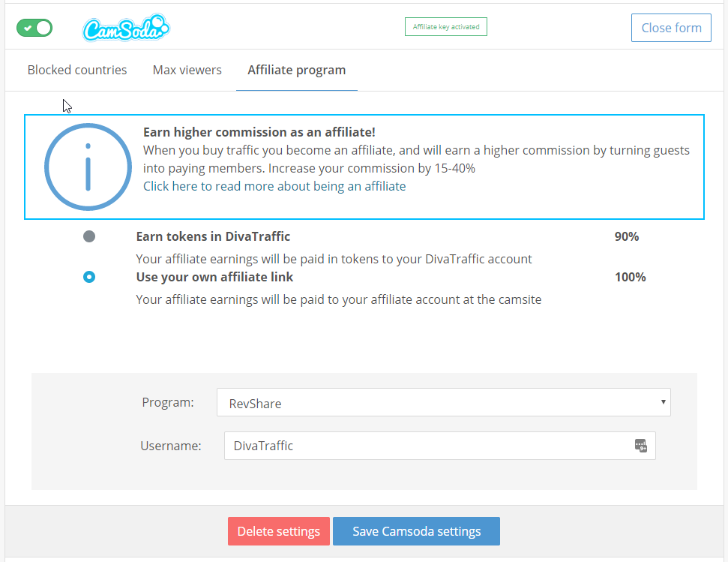Screen dimensions: 728x562
Task: Click the Username input field
Action: pyautogui.click(x=439, y=446)
